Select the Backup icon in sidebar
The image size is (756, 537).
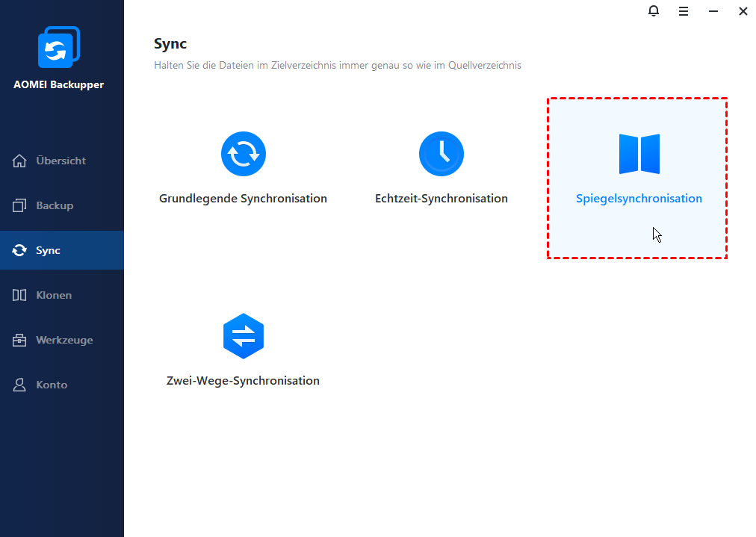[x=19, y=205]
